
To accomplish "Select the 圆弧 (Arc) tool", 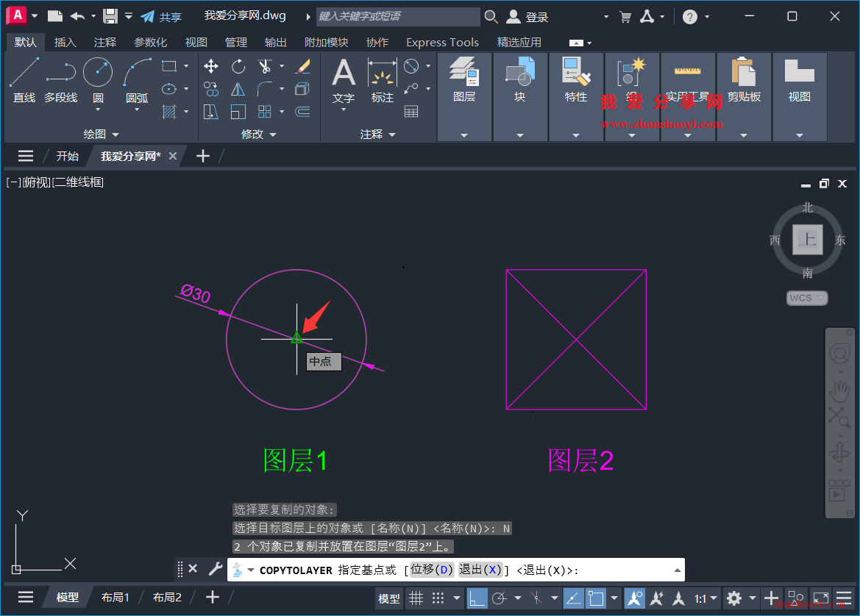I will click(x=137, y=80).
